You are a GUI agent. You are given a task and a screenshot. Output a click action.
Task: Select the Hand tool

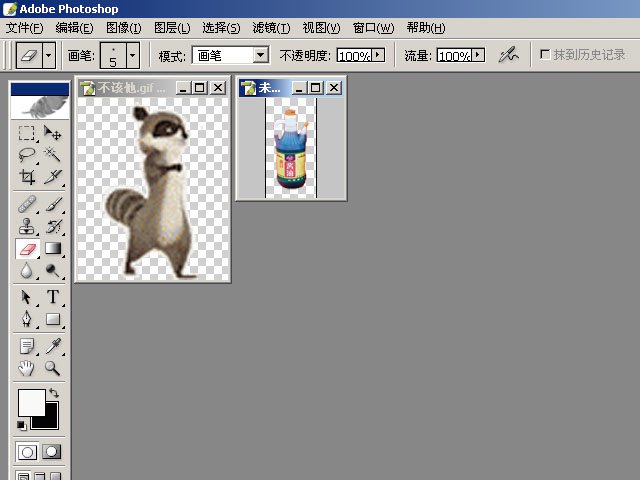click(x=27, y=368)
